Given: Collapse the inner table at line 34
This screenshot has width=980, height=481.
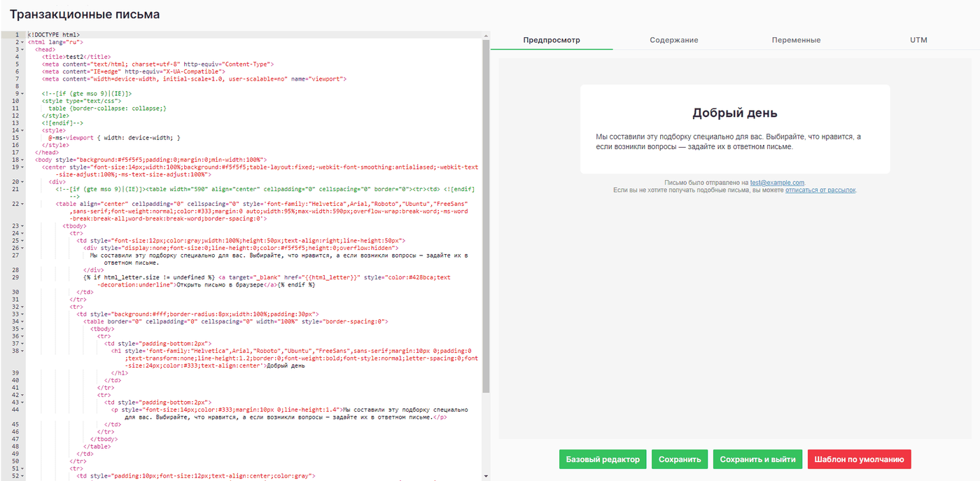Looking at the screenshot, I should point(23,321).
